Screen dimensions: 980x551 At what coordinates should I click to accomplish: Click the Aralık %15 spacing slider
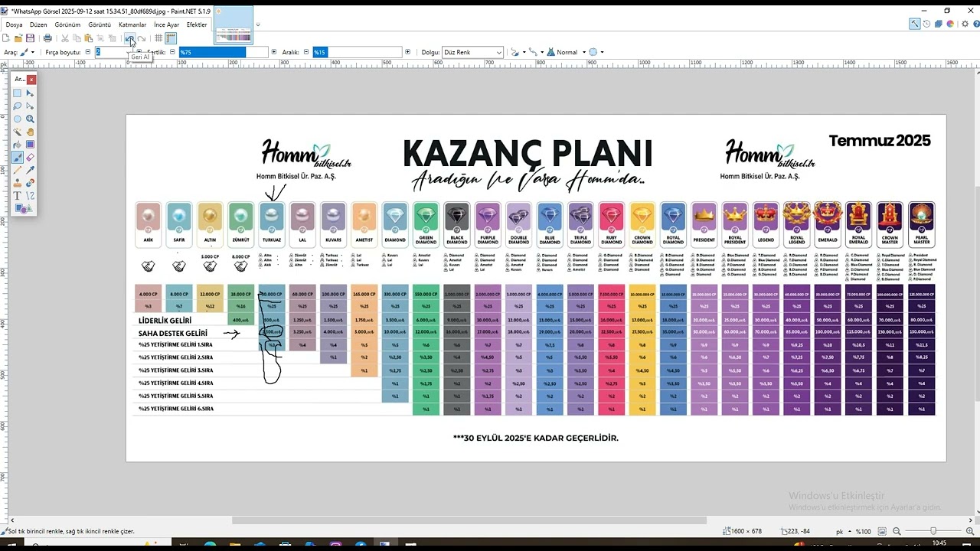point(357,52)
